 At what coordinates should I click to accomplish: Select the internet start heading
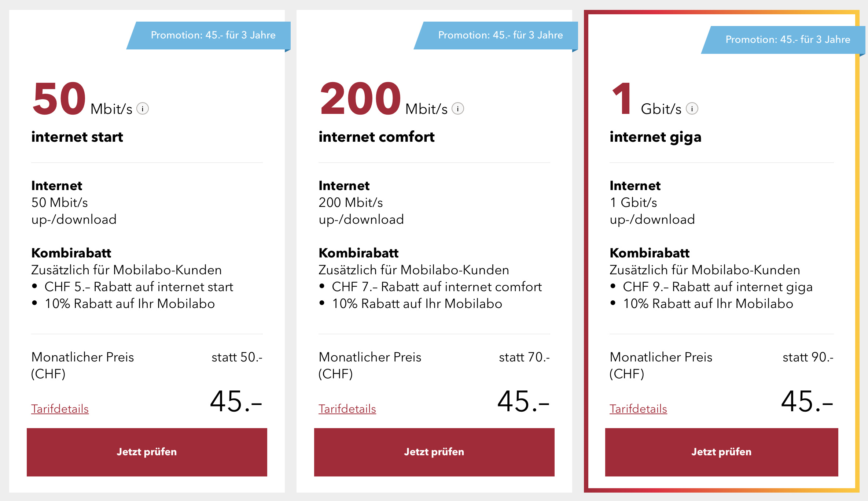pyautogui.click(x=77, y=137)
